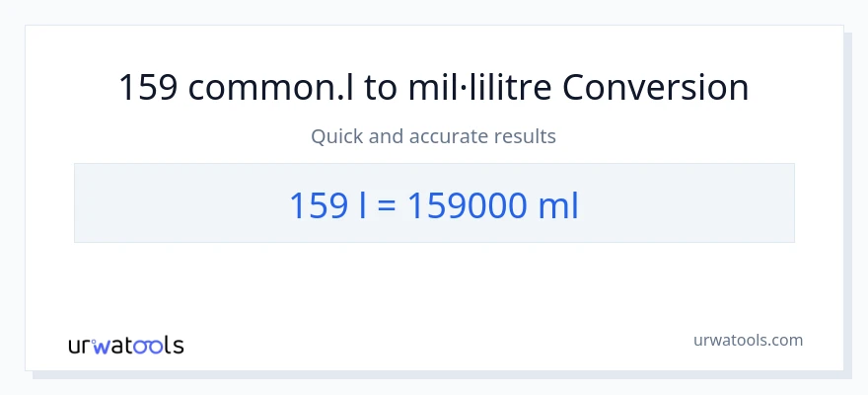Click the word "results" in the subtitle
This screenshot has width=868, height=395.
(528, 136)
